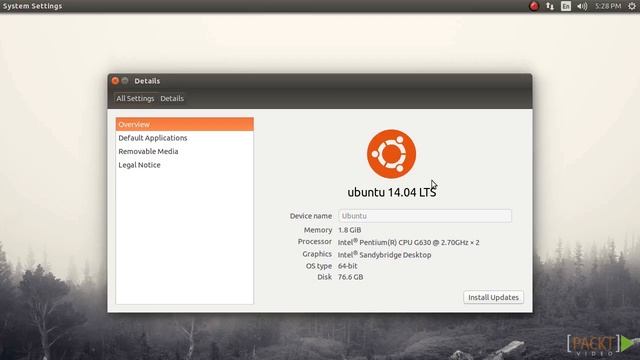Viewport: 640px width, 360px height.
Task: Click the Memory value 1.8 GiB
Action: [x=349, y=230]
